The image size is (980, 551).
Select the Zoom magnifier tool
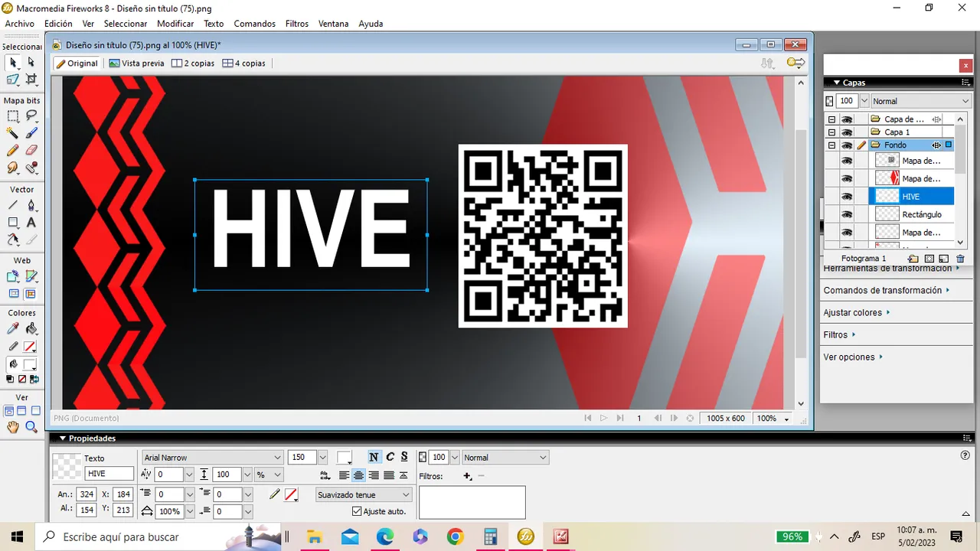(31, 427)
